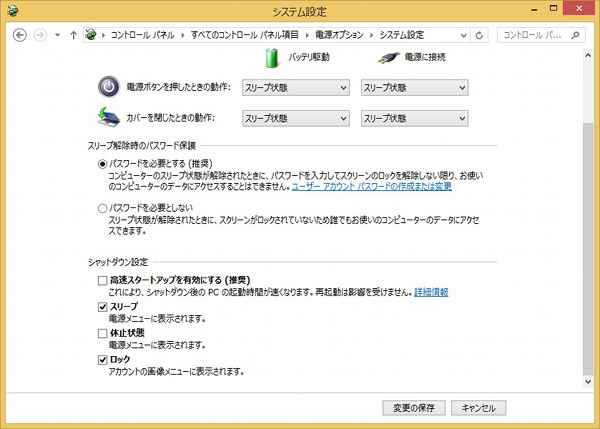Click the refresh button beside address bar
This screenshot has width=600, height=429.
click(481, 36)
